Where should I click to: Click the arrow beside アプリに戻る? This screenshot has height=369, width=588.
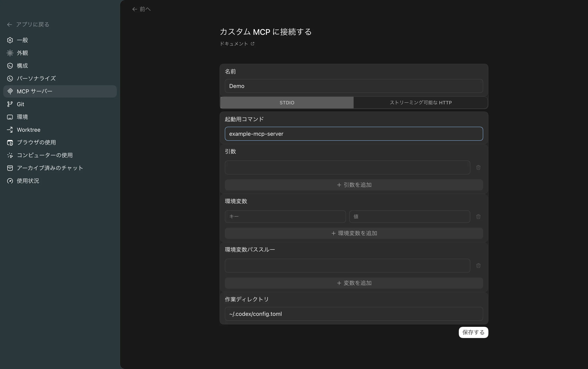tap(10, 24)
